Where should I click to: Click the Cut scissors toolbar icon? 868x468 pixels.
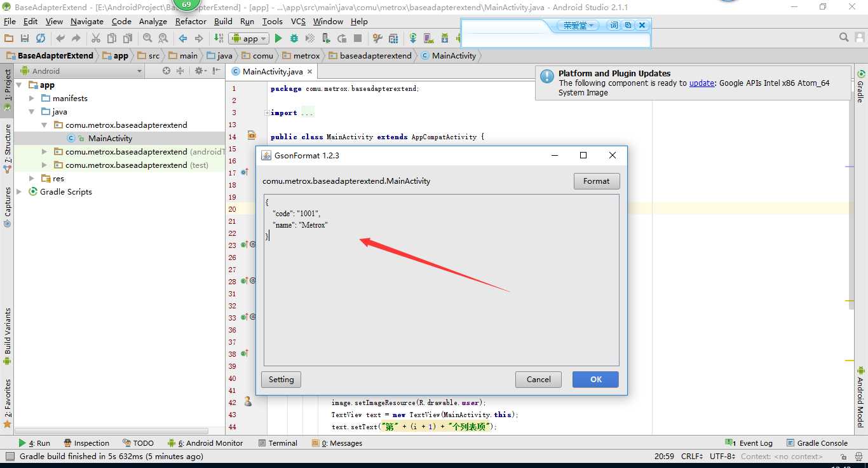click(x=96, y=38)
